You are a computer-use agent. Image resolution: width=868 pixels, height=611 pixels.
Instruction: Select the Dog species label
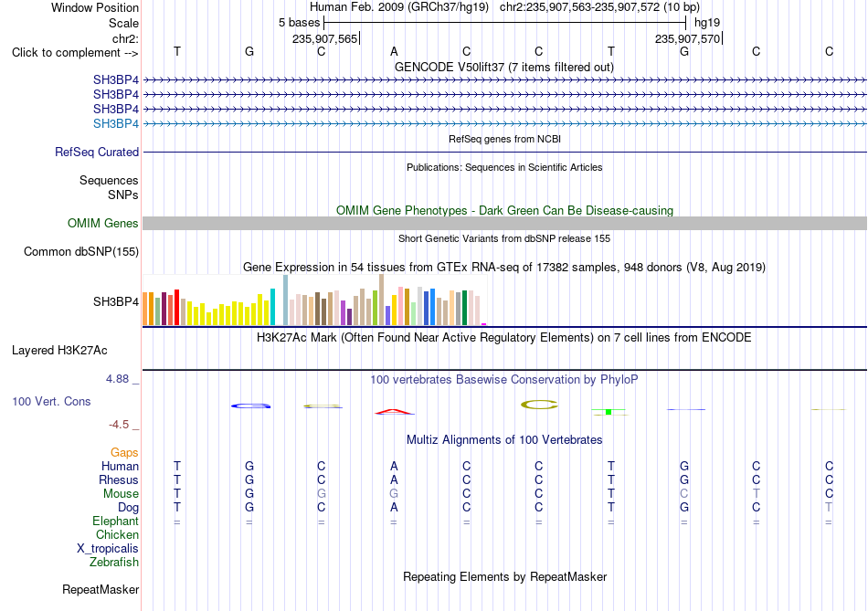pyautogui.click(x=128, y=508)
